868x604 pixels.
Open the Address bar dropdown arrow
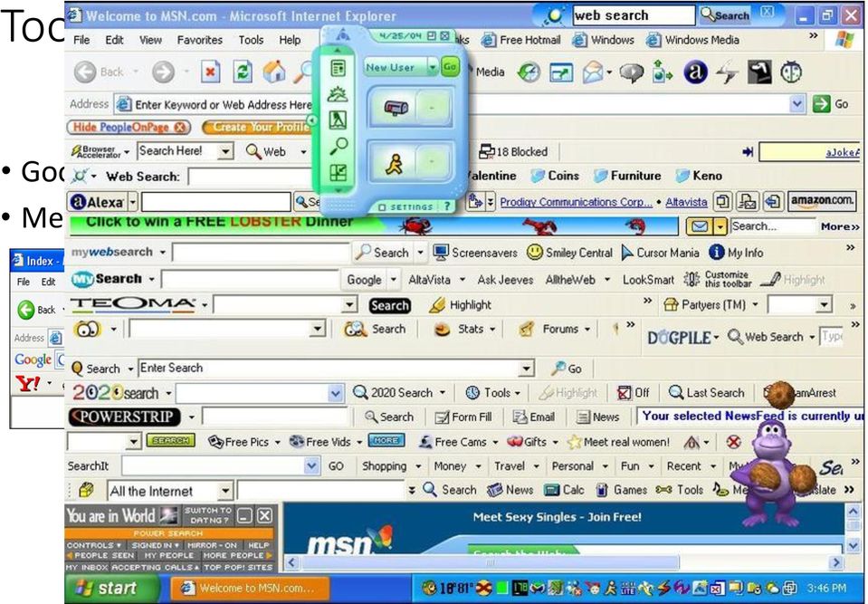point(797,104)
